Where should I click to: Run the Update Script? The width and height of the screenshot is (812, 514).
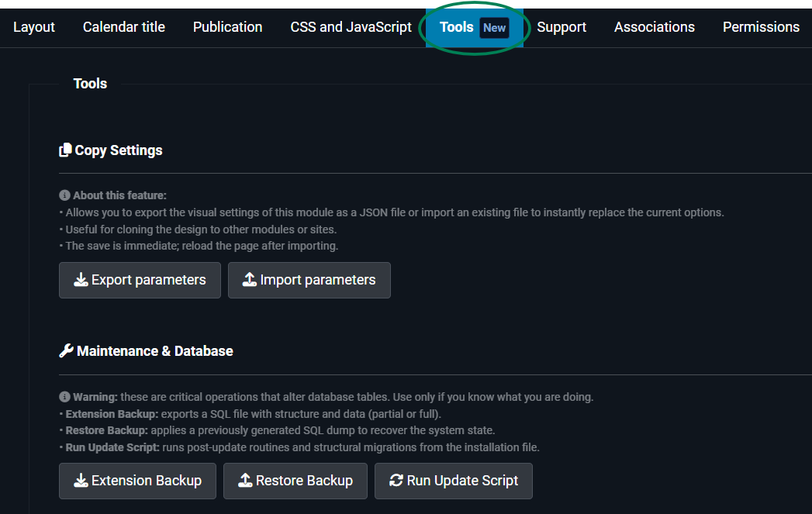tap(453, 481)
